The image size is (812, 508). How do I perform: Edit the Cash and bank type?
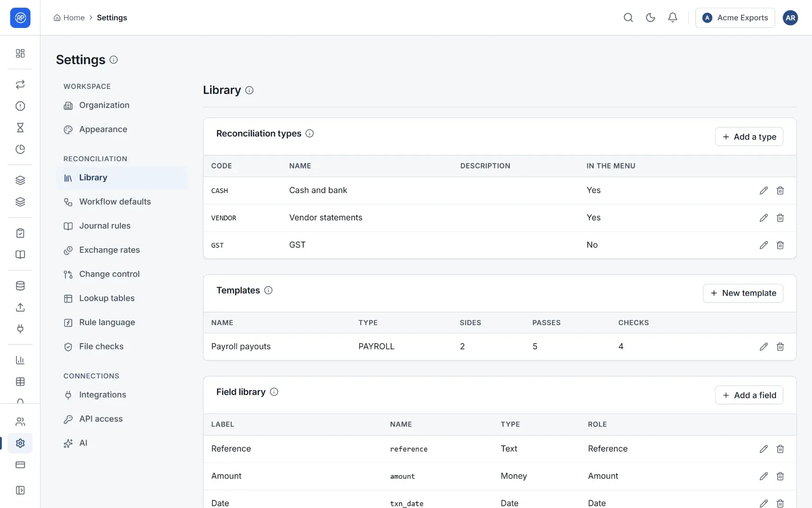pos(763,191)
